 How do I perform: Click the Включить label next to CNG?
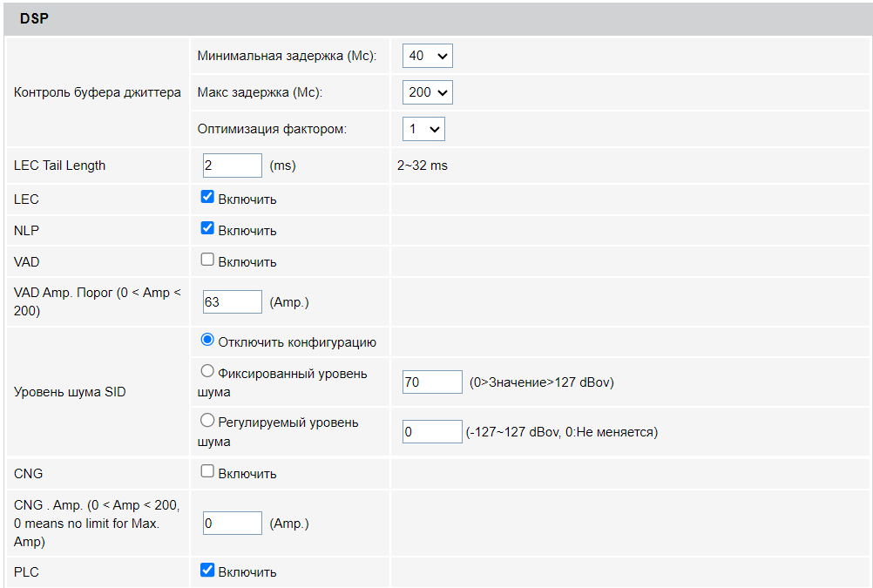(247, 474)
